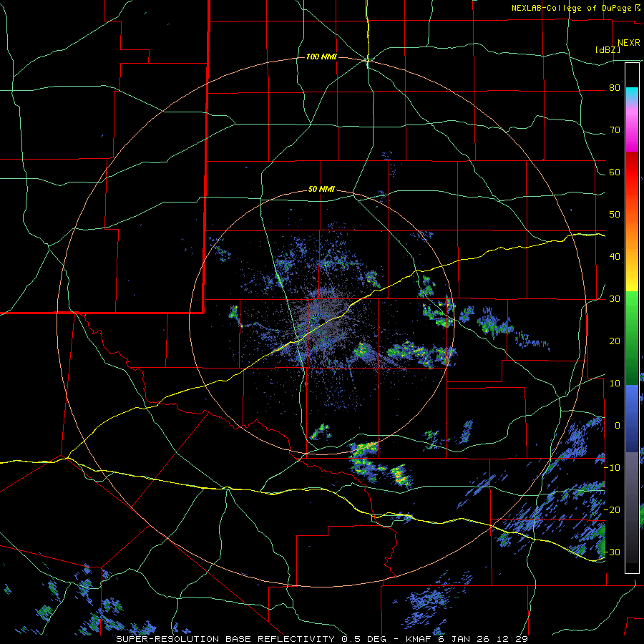Click the 50 value on dBZ scale
The image size is (644, 644).
tap(615, 215)
